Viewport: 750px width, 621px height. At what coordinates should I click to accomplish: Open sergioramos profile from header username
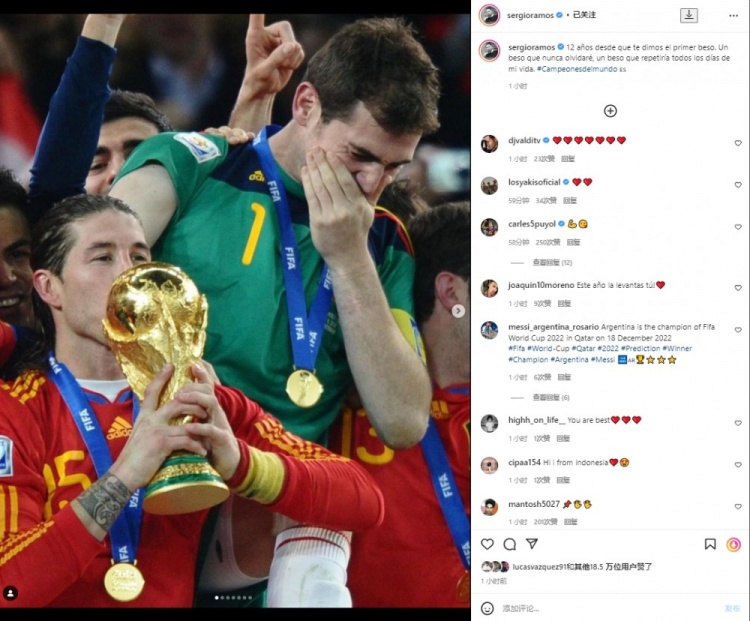click(x=530, y=15)
